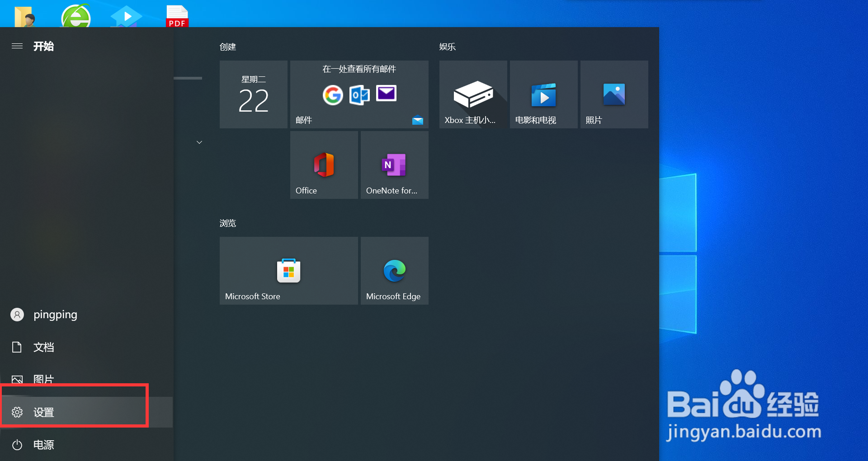The height and width of the screenshot is (461, 868).
Task: Click the 设置 gear icon
Action: click(x=17, y=412)
